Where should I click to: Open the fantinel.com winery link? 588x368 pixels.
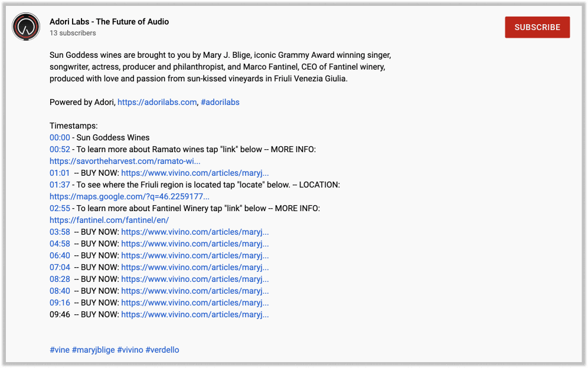point(109,221)
